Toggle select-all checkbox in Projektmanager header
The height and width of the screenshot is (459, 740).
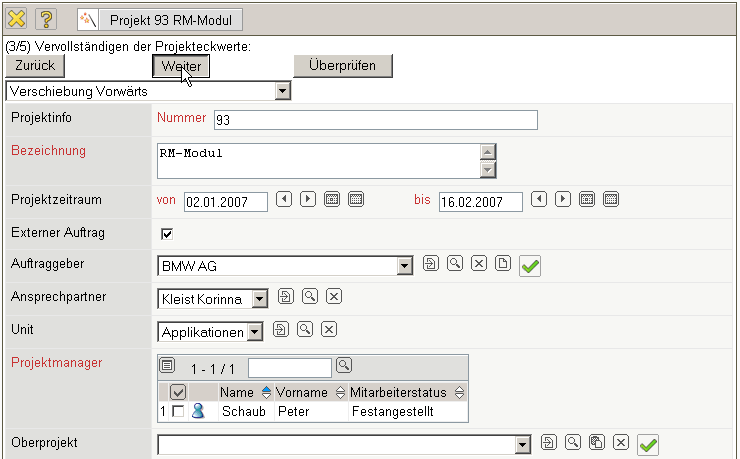tap(178, 393)
